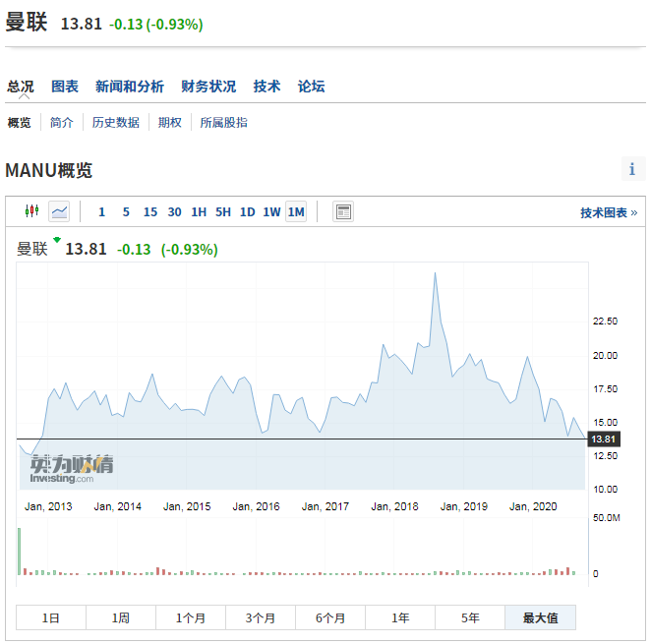Image resolution: width=651 pixels, height=644 pixels.
Task: Select the 5年 time range button
Action: (x=470, y=617)
